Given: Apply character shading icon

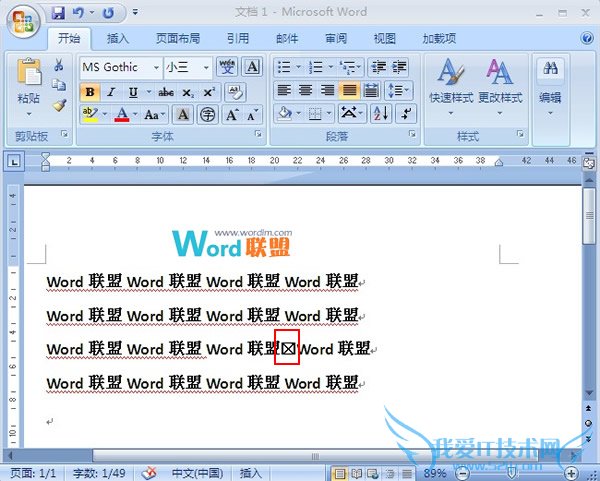Looking at the screenshot, I should pyautogui.click(x=183, y=114).
